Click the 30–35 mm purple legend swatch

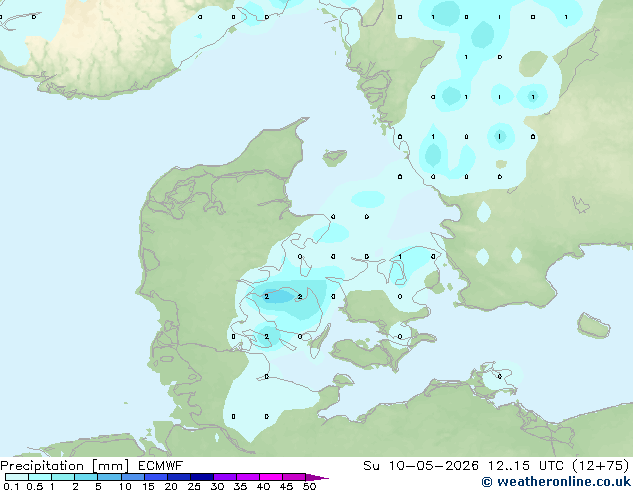point(225,477)
